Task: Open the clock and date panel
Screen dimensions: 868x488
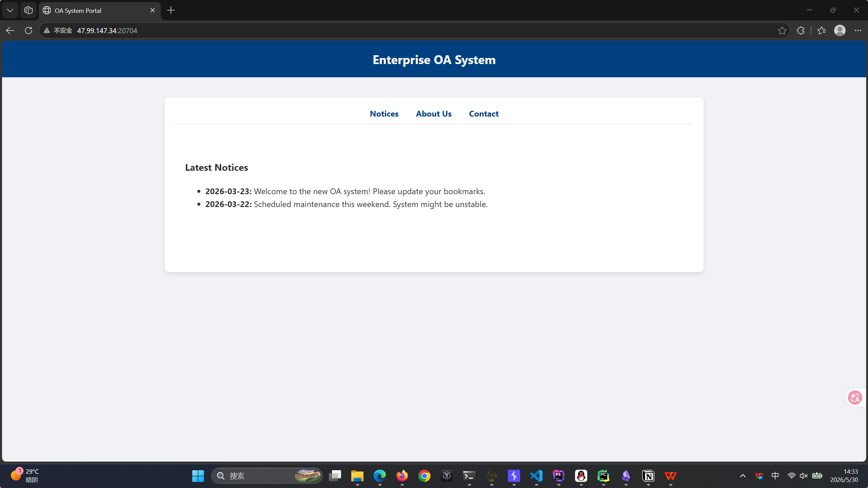Action: (844, 476)
